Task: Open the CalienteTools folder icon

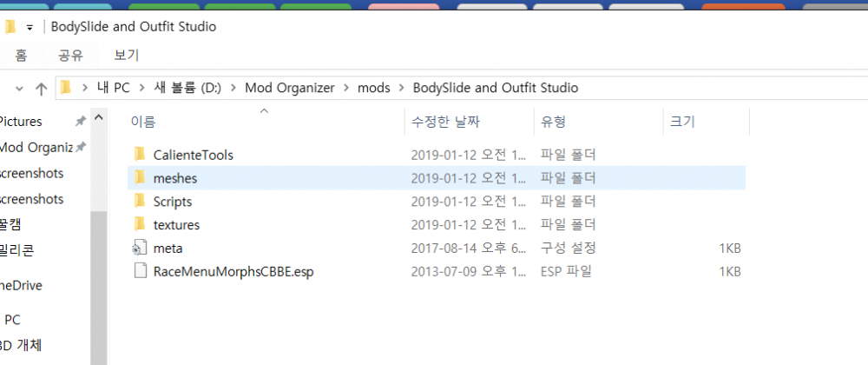Action: [x=140, y=155]
